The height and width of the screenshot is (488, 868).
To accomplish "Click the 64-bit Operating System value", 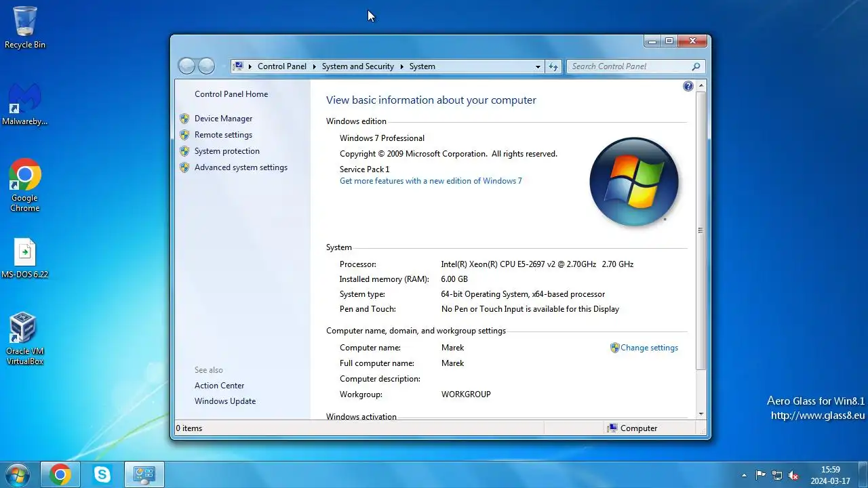I will (x=523, y=294).
